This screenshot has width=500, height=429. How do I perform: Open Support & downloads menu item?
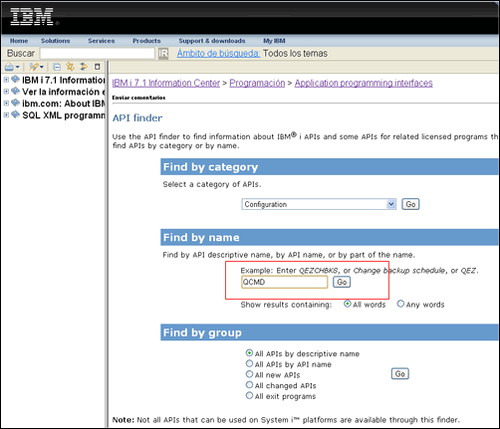click(x=212, y=41)
